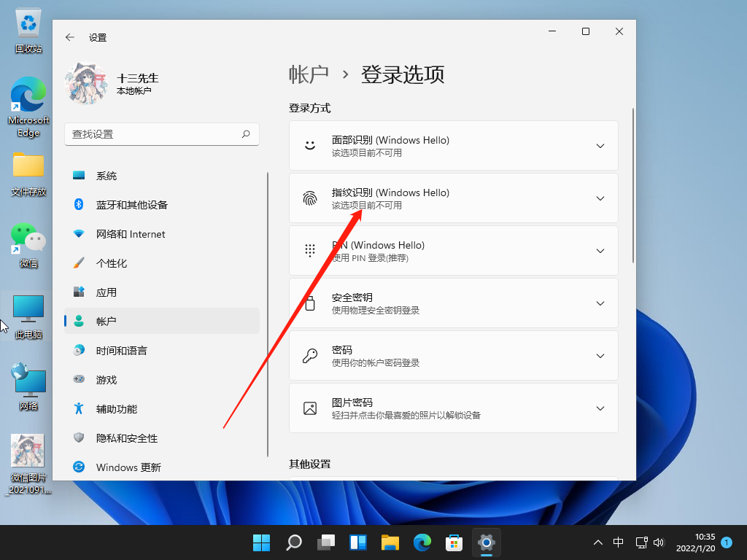Click the 帐户 breadcrumb link
This screenshot has height=560, width=747.
[x=309, y=74]
